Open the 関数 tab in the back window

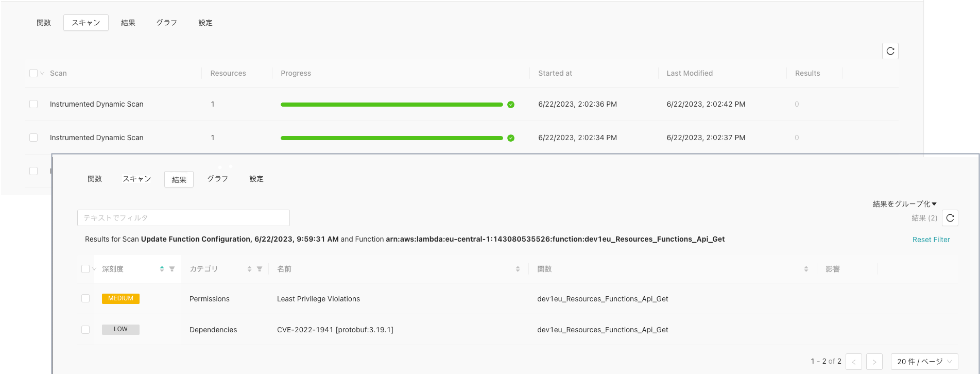pyautogui.click(x=44, y=23)
